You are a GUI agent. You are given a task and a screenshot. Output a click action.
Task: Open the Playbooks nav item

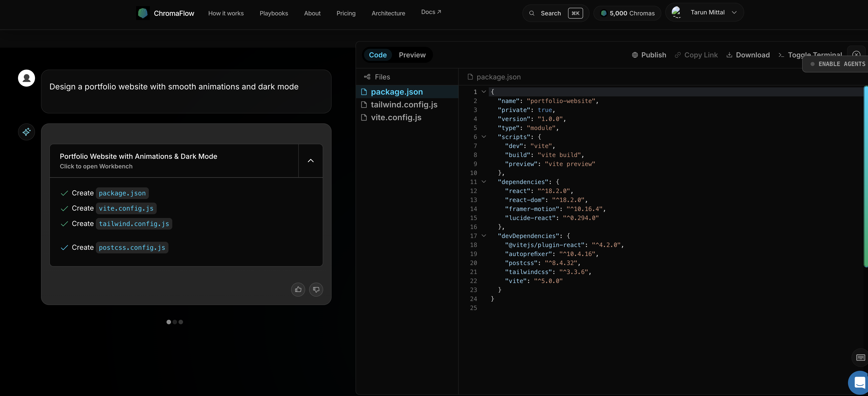(274, 13)
